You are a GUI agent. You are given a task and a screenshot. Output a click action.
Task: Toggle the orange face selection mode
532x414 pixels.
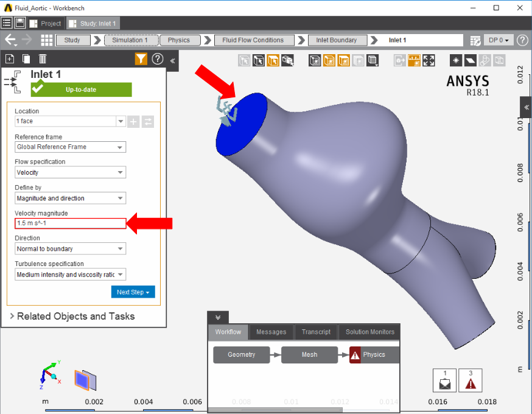[273, 61]
